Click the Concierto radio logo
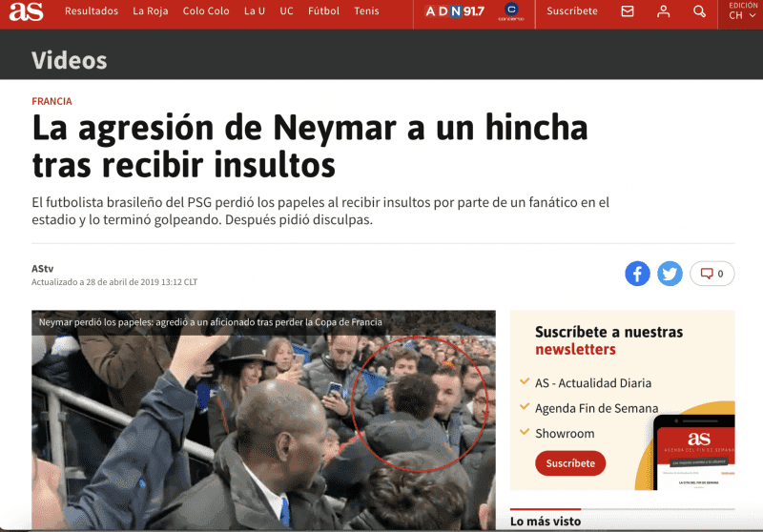The width and height of the screenshot is (763, 532). tap(511, 11)
